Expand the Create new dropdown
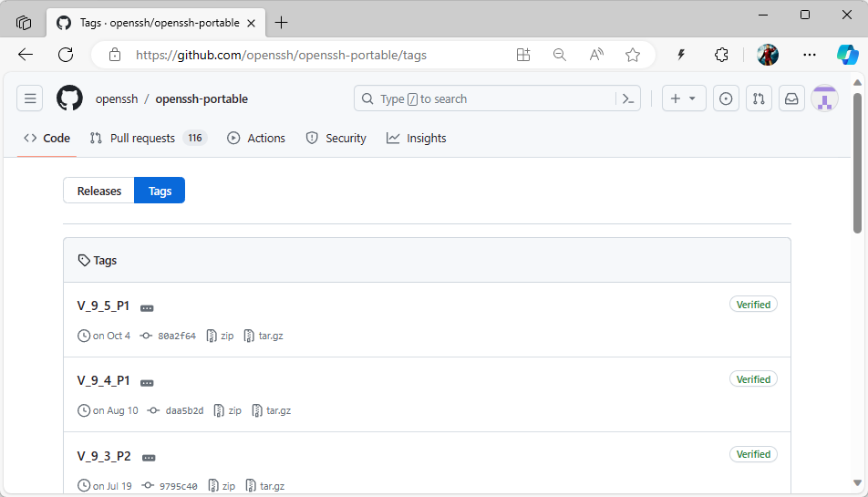The width and height of the screenshot is (868, 497). click(683, 98)
